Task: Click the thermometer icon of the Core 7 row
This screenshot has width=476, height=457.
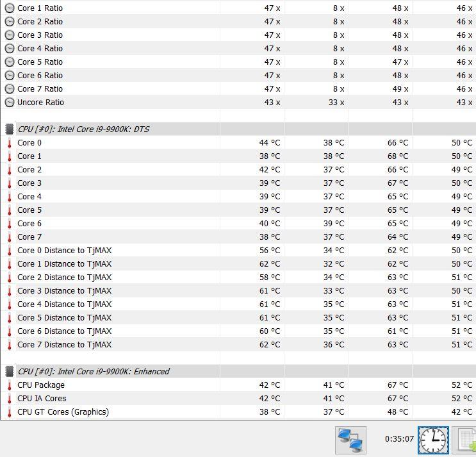Action: click(10, 237)
